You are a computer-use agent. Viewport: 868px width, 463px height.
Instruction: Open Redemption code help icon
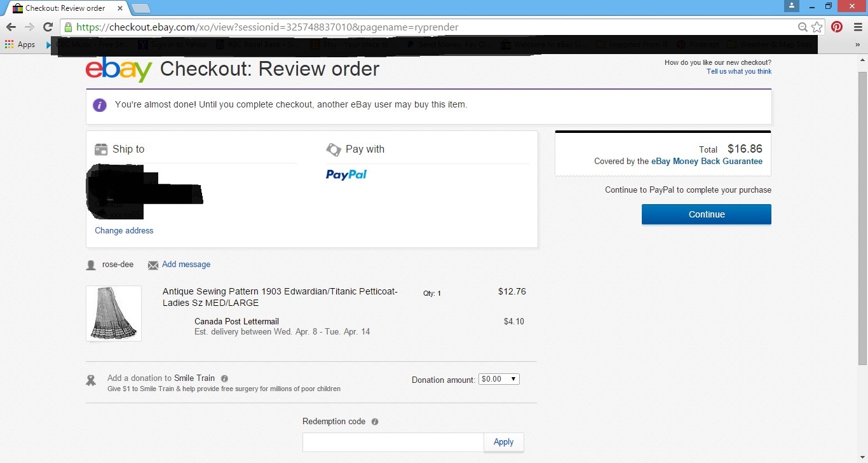pos(375,422)
